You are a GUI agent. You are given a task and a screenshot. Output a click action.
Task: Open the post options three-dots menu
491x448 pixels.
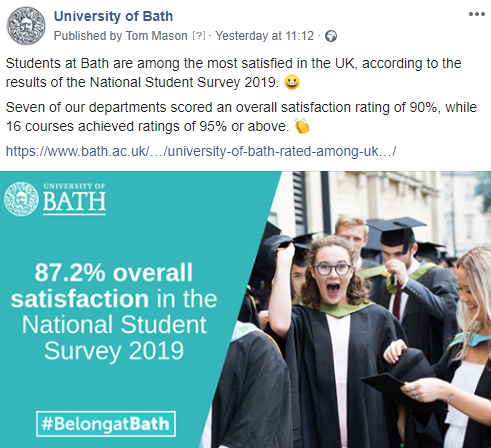click(476, 14)
